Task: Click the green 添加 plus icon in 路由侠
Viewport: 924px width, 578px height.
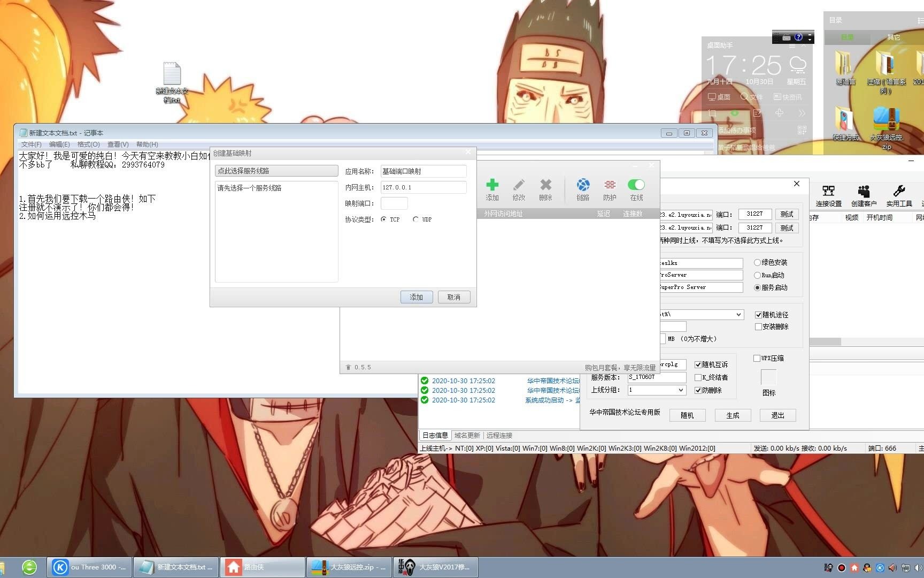Action: tap(492, 185)
